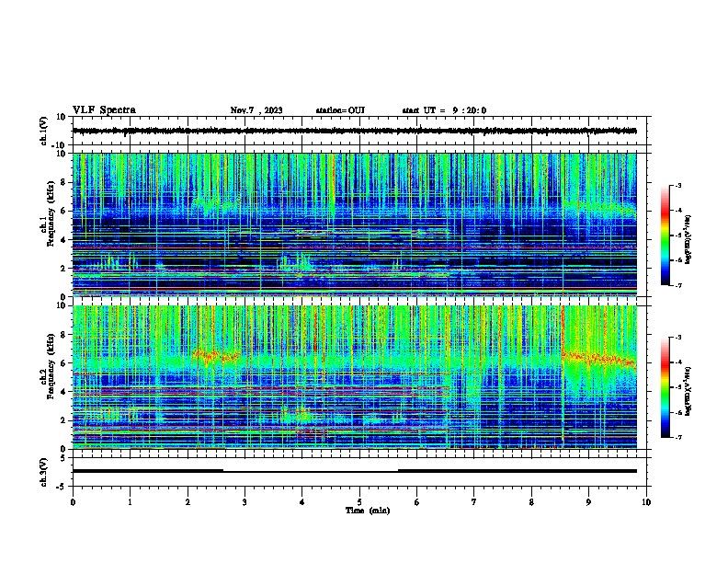
Task: Click the time axis tick label "10"
Action: coord(646,502)
